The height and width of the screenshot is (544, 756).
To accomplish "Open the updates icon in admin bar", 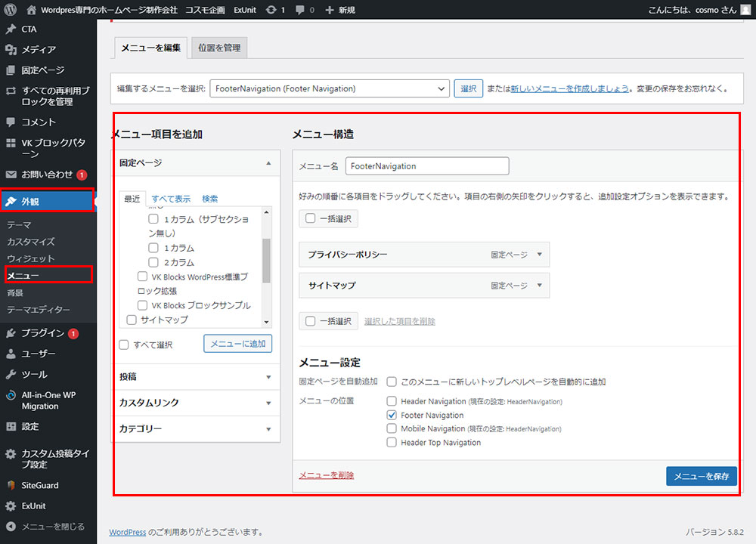I will tap(271, 10).
